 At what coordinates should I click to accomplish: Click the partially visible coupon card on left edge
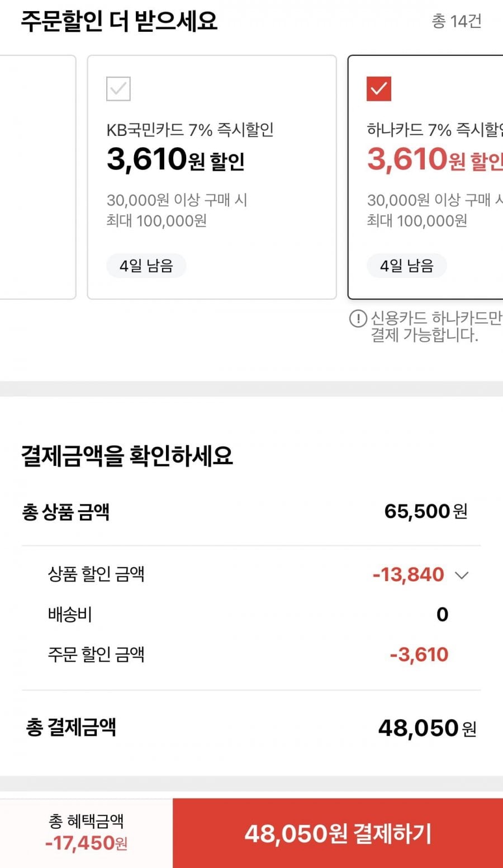pyautogui.click(x=37, y=177)
